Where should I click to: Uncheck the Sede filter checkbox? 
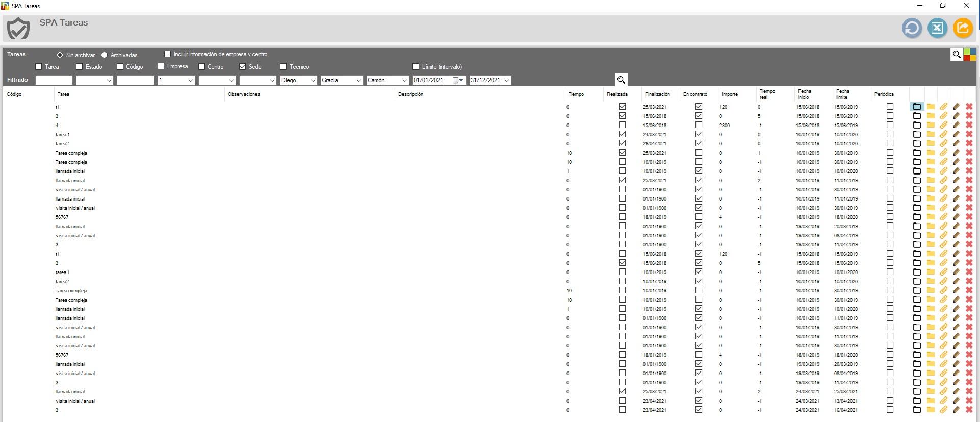pos(242,66)
